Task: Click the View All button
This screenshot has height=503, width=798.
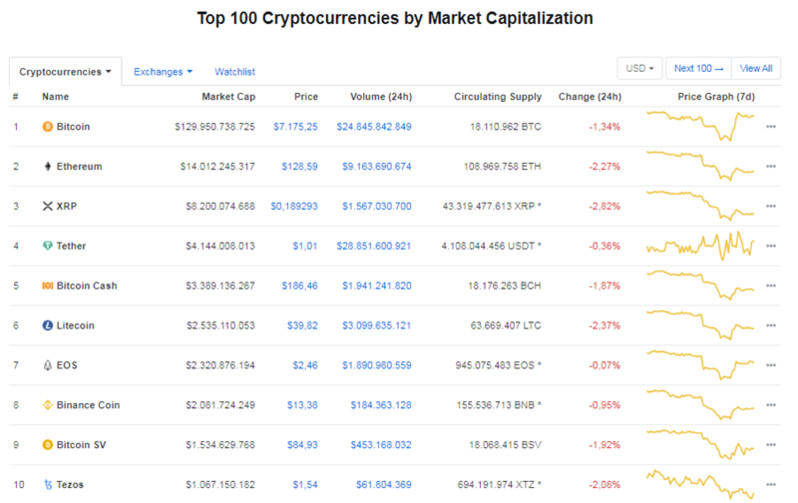Action: (x=756, y=69)
